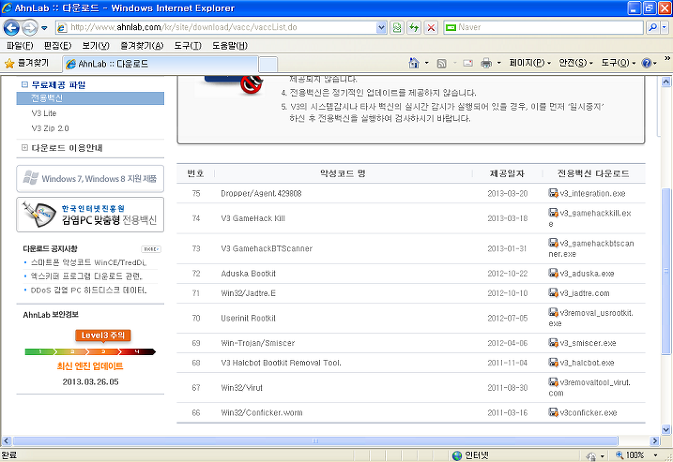The image size is (673, 462).
Task: Open the Home dropdown arrow
Action: 427,63
